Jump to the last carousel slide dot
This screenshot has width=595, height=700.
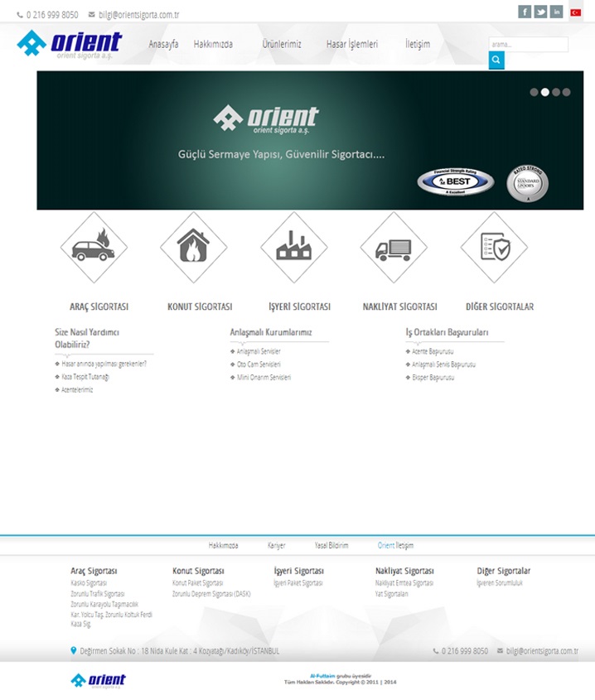(x=567, y=92)
